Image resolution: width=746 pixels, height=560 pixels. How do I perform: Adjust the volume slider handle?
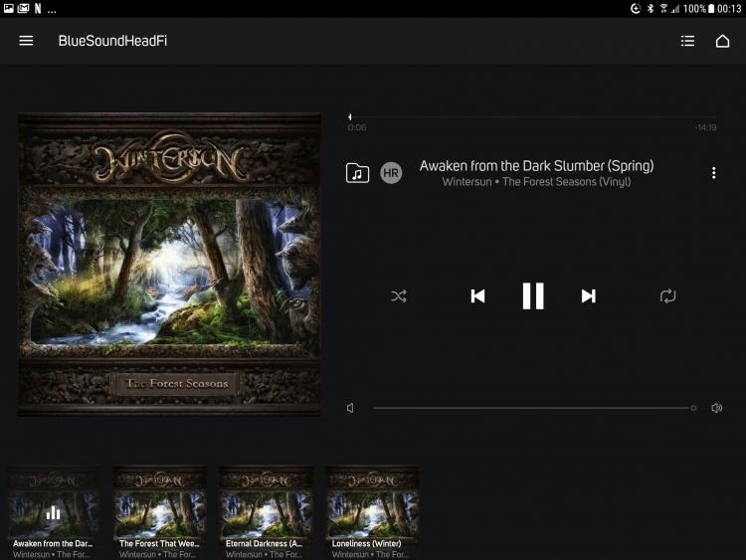click(693, 408)
